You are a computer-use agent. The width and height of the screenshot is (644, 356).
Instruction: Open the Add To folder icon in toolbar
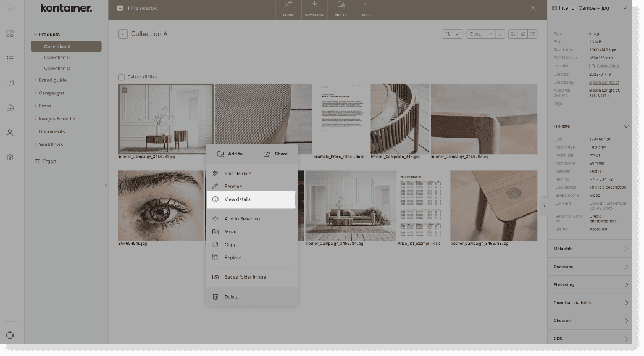pos(340,7)
